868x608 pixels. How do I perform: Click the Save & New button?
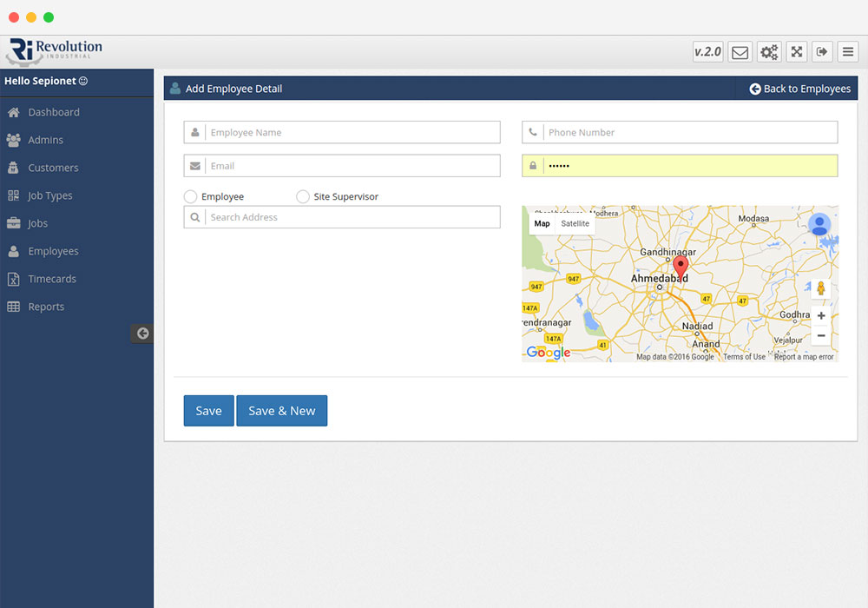281,410
